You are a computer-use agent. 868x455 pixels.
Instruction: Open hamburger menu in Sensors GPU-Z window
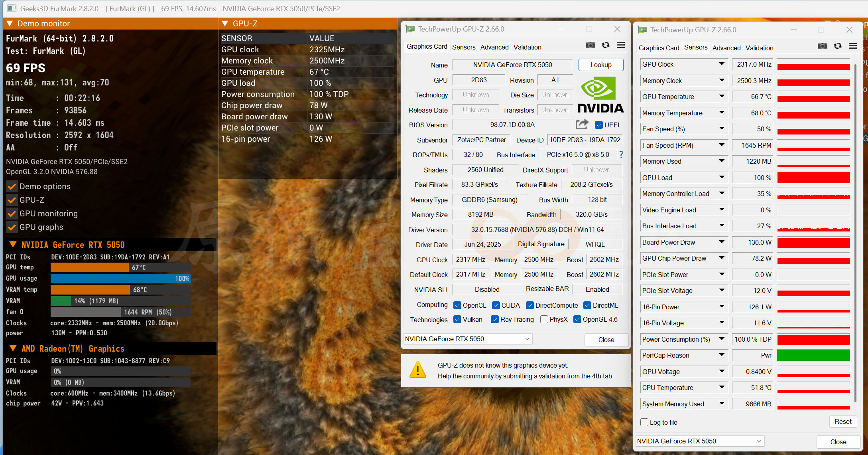tap(852, 46)
